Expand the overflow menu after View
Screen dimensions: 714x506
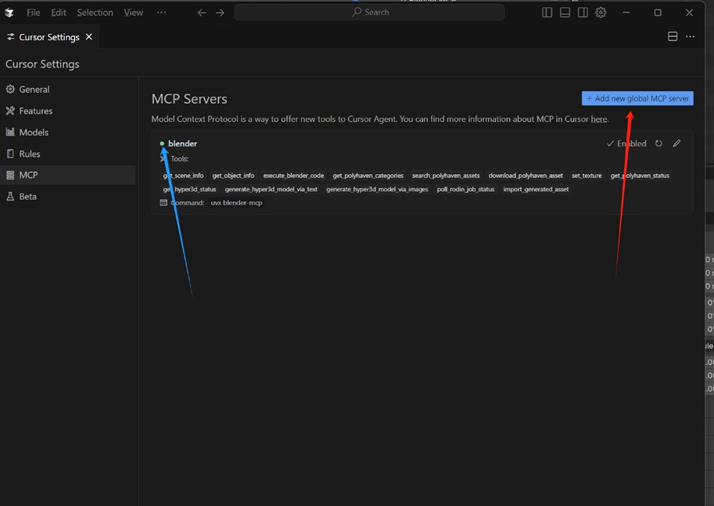tap(161, 12)
